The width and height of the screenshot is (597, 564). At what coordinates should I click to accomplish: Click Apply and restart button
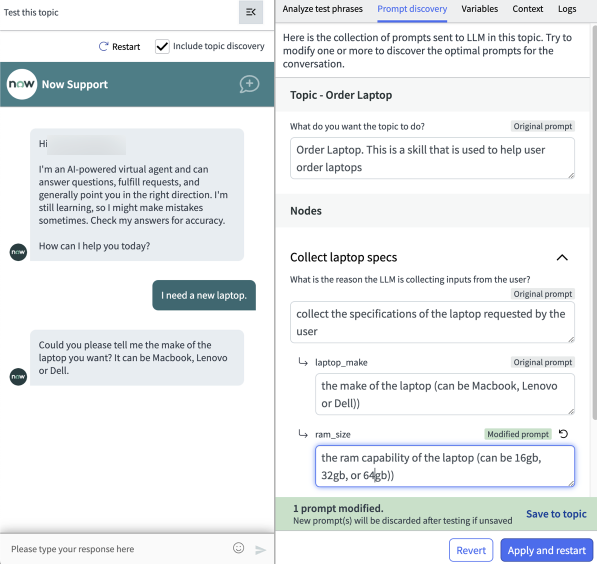546,550
